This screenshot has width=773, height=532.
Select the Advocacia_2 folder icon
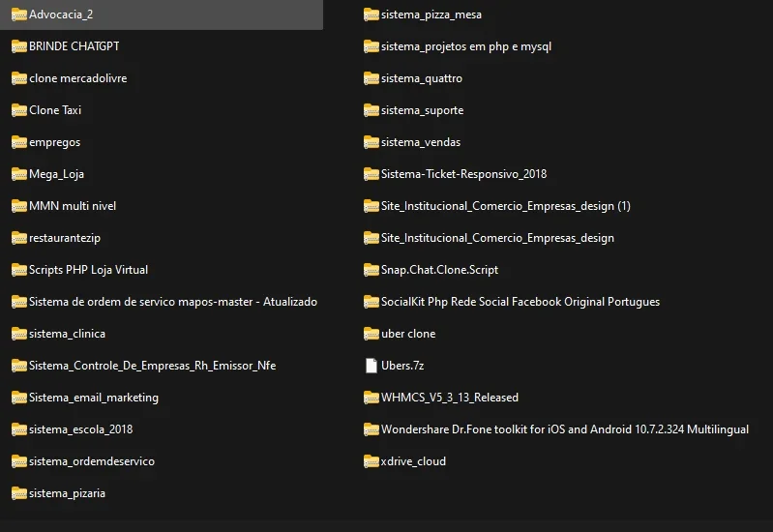18,15
